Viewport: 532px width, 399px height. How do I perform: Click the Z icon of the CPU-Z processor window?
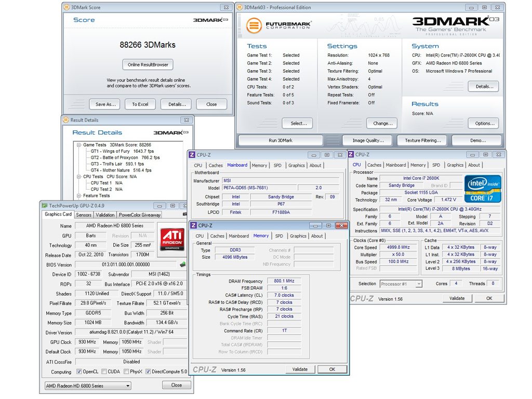coord(351,154)
